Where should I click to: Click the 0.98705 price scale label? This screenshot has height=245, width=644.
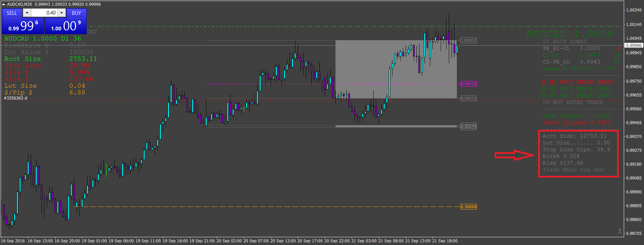[x=634, y=233]
